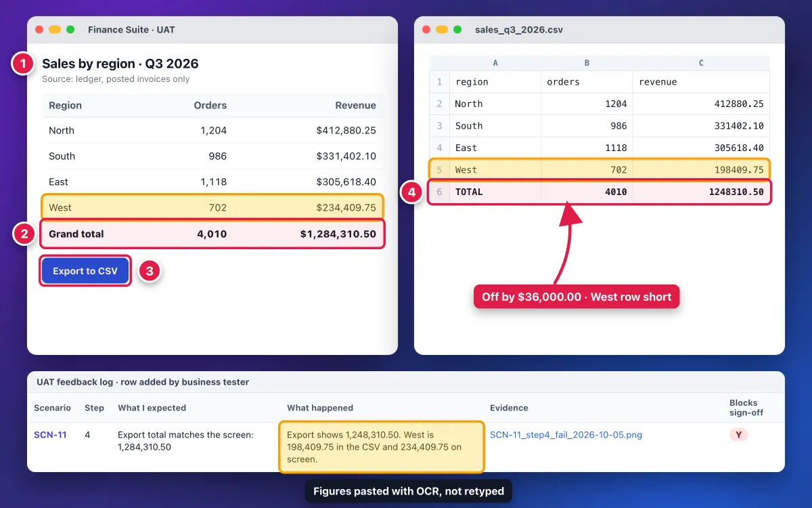The width and height of the screenshot is (812, 508).
Task: Click the Region column header in Finance Suite
Action: click(x=66, y=106)
